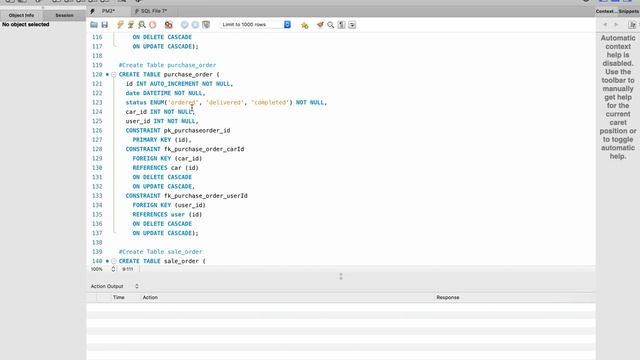Screen dimensions: 640x360
Task: Click the 'delivered' enum value on line 123
Action: tap(224, 102)
